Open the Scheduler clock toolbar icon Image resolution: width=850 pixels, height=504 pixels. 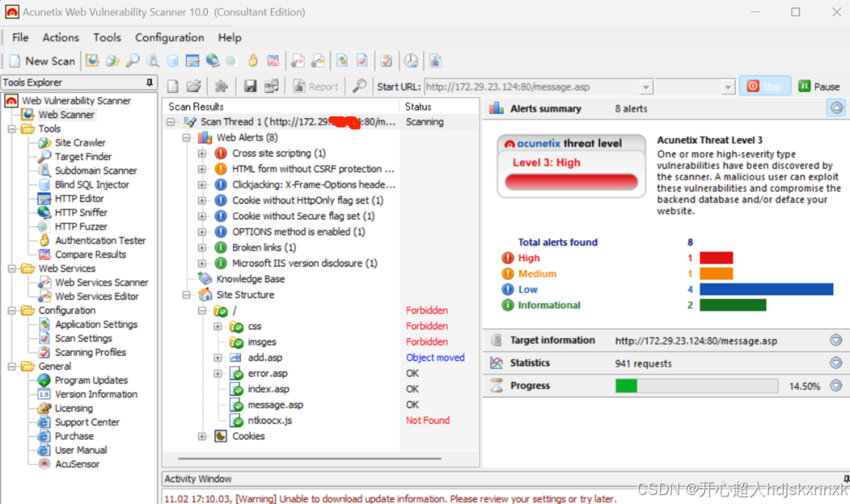coord(411,60)
